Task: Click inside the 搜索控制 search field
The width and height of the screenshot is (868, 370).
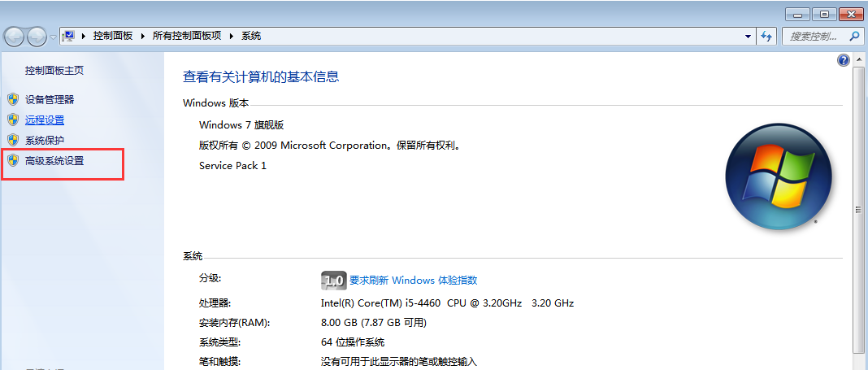Action: pyautogui.click(x=814, y=37)
